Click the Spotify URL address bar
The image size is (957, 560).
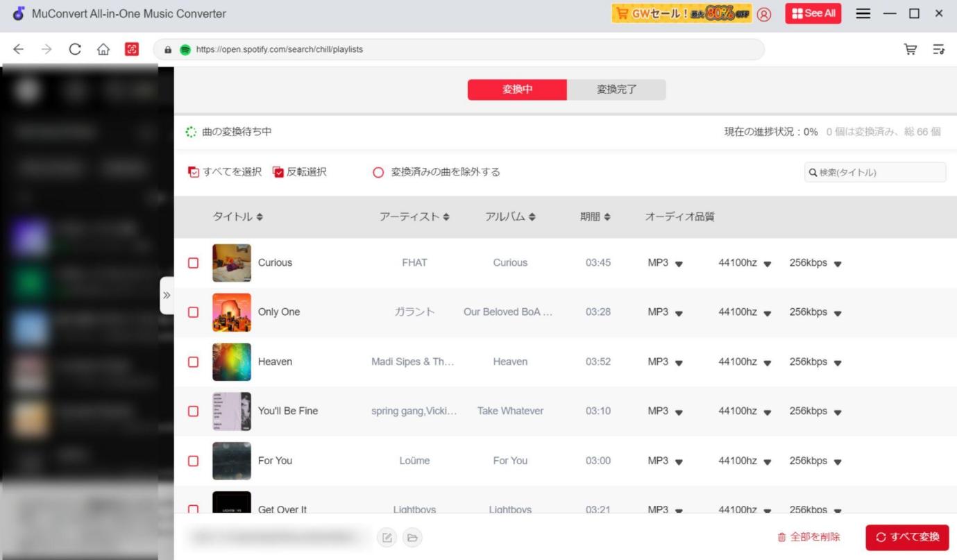[458, 49]
